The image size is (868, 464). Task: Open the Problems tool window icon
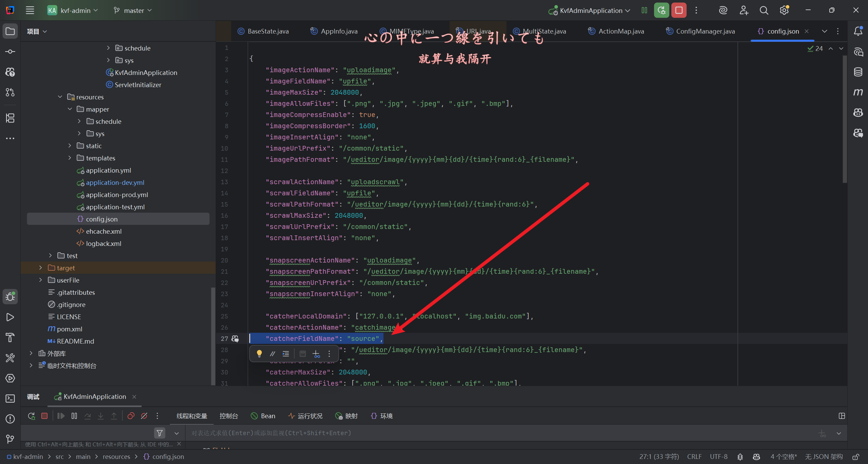[10, 419]
